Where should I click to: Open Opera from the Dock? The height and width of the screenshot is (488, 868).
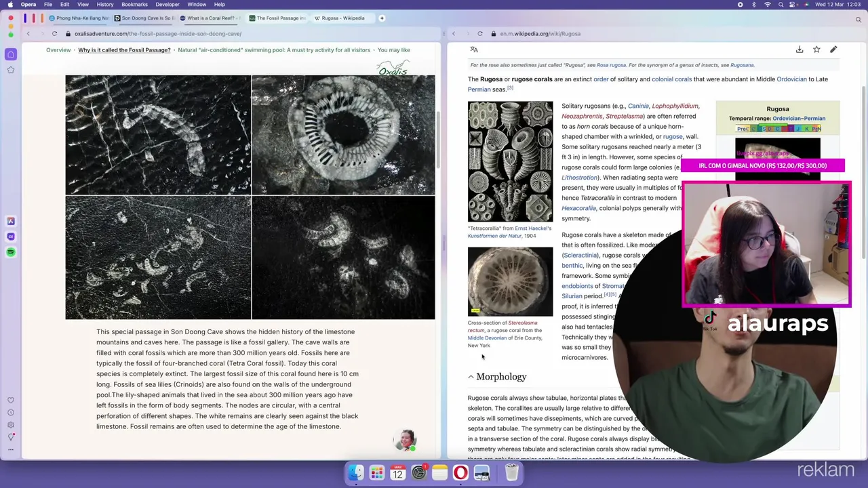[460, 472]
